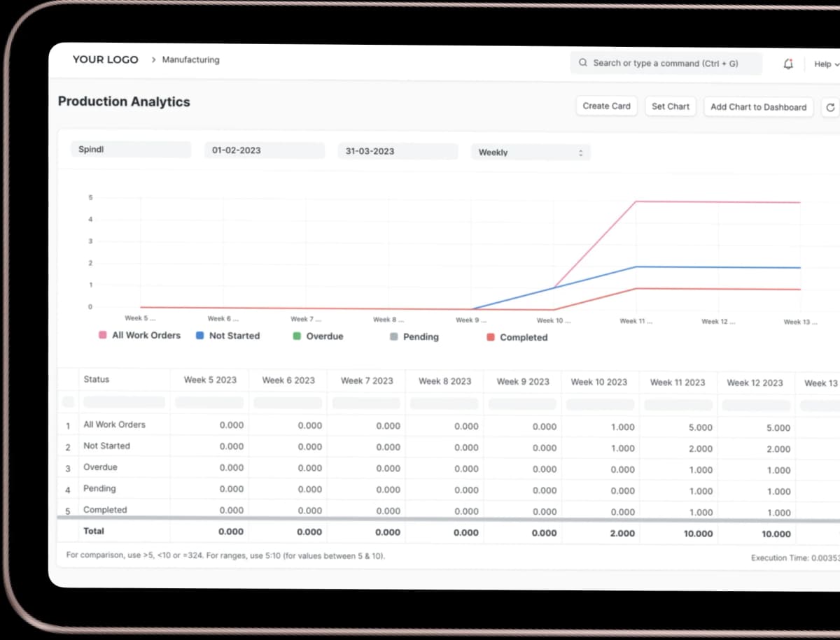Click the Week 12 2023 filter box
The width and height of the screenshot is (840, 640).
pyautogui.click(x=756, y=406)
